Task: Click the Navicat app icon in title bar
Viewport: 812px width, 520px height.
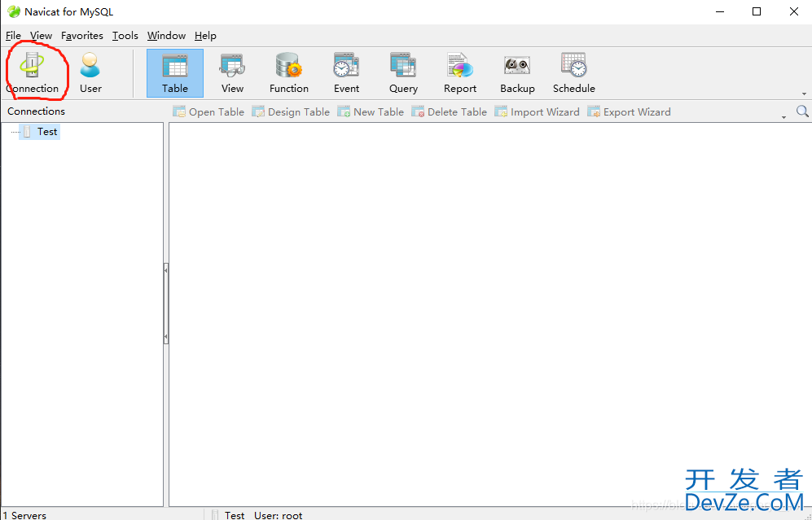Action: coord(14,11)
